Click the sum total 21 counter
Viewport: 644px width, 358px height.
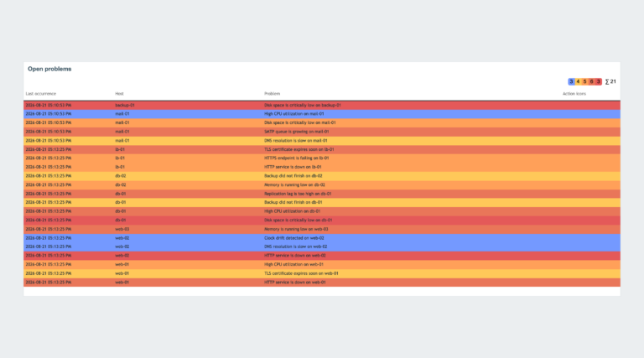click(x=610, y=81)
